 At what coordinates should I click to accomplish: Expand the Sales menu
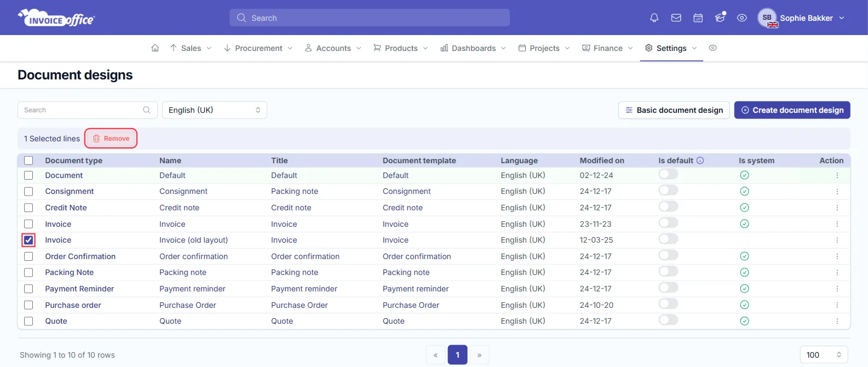[x=191, y=48]
